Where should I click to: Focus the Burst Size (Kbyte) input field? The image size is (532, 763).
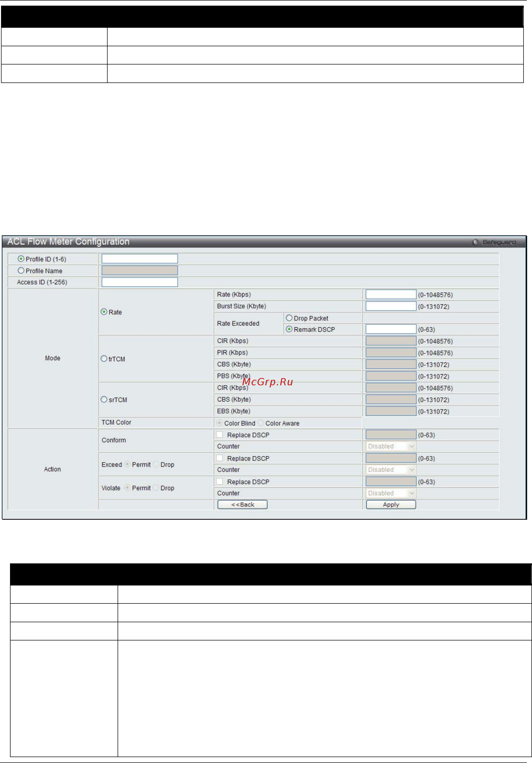tap(391, 306)
